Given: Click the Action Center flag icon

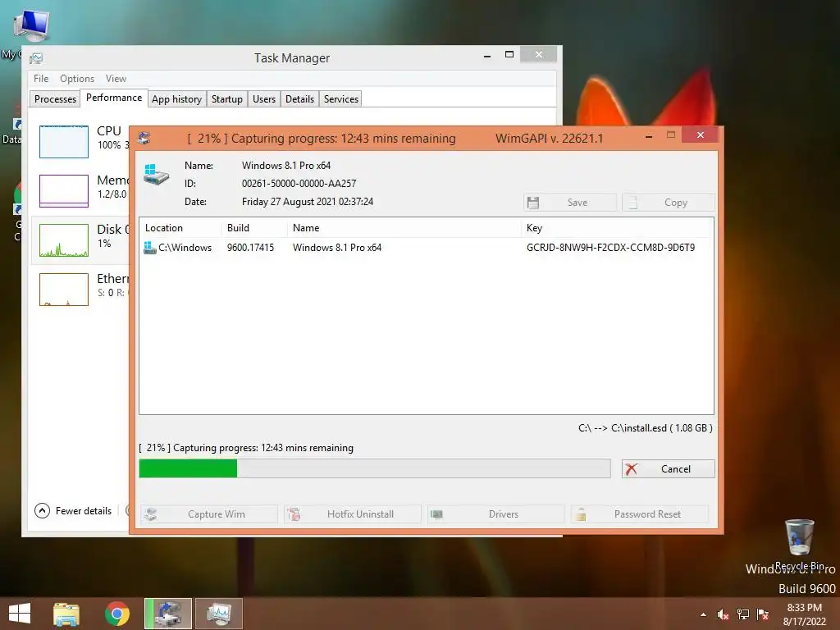Looking at the screenshot, I should click(x=763, y=614).
